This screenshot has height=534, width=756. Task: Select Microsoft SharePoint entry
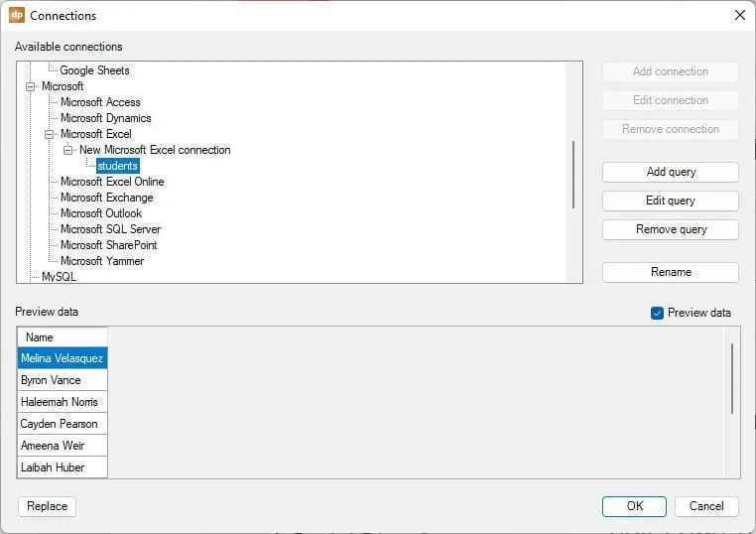(108, 245)
